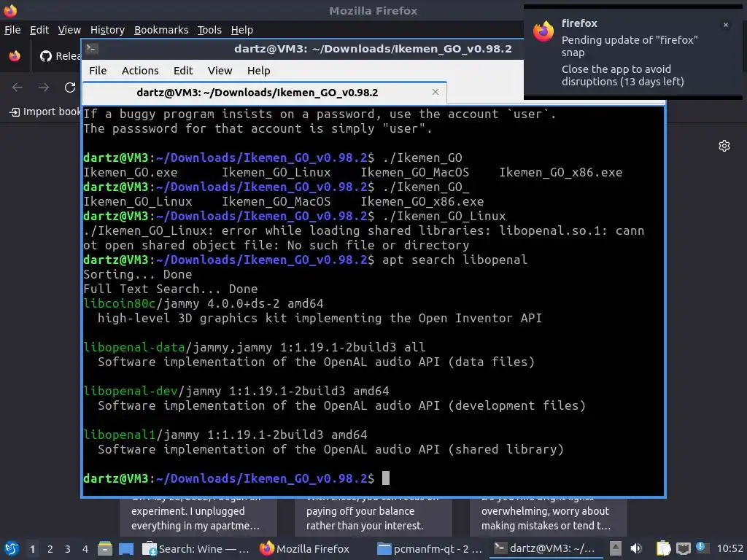Click Firefox forward arrow button
Viewport: 747px width, 560px height.
[44, 87]
